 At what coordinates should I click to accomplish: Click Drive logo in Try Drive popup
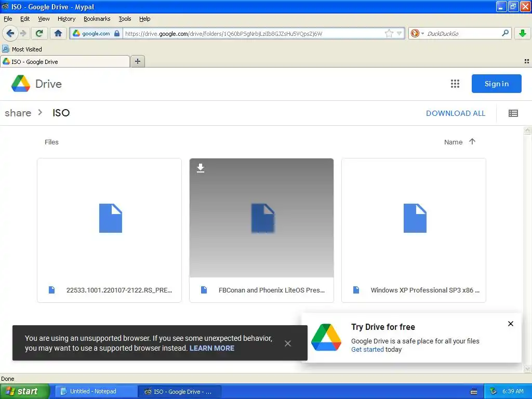pyautogui.click(x=326, y=337)
